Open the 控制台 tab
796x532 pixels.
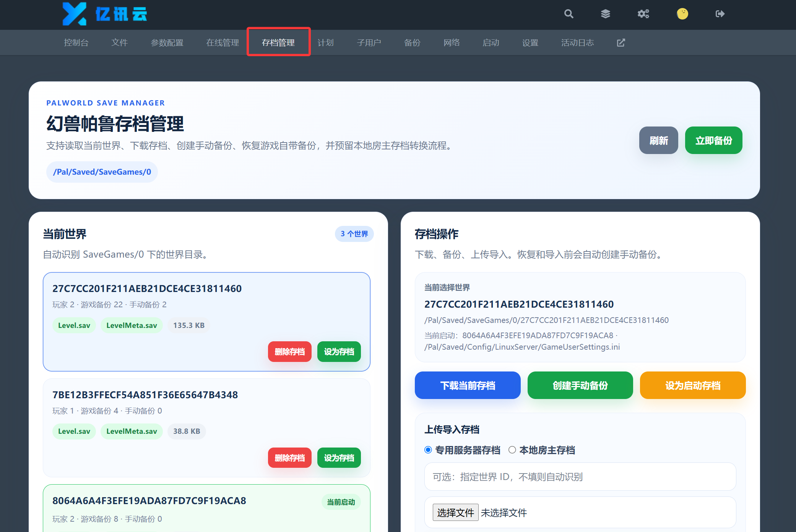tap(76, 43)
